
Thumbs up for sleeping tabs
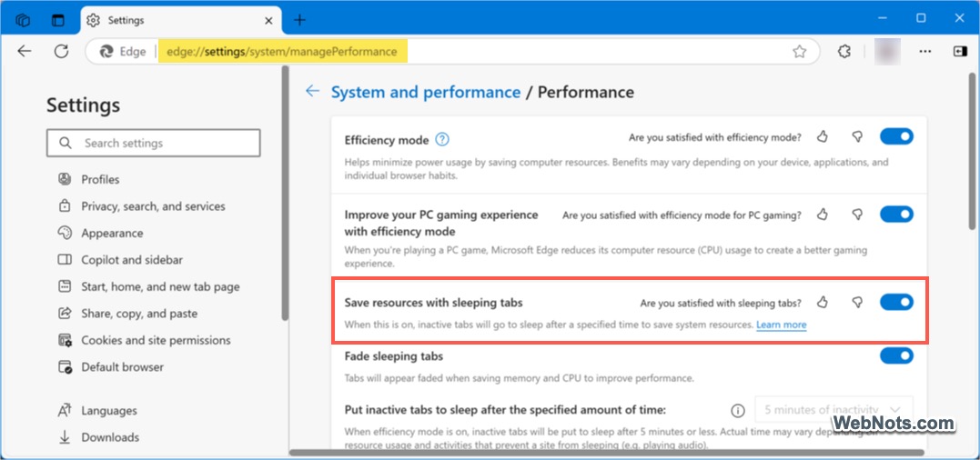tap(823, 303)
